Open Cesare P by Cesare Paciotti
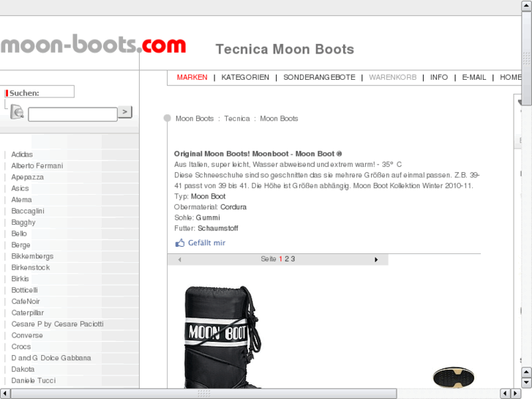This screenshot has width=532, height=399. pos(57,324)
